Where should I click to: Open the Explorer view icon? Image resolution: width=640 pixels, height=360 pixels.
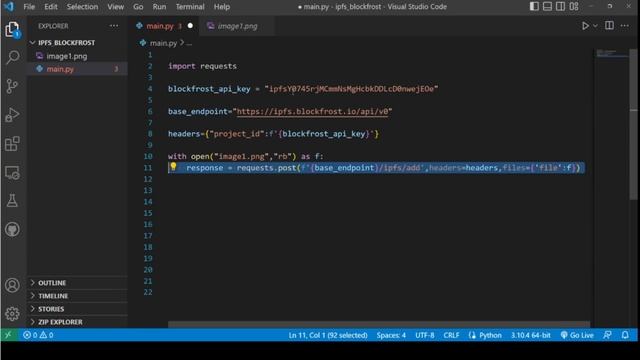click(x=12, y=29)
